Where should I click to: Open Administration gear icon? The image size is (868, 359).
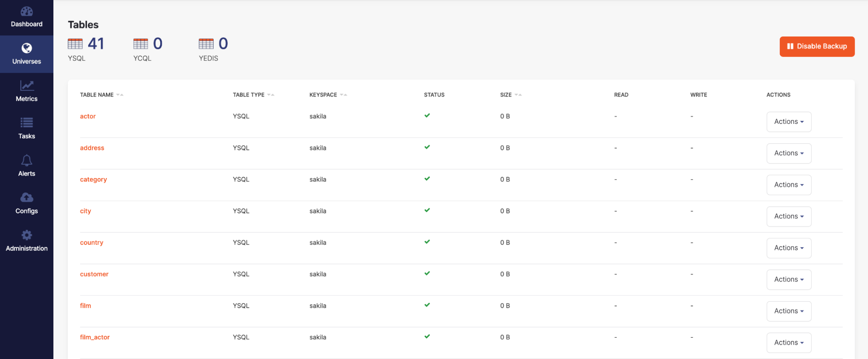(26, 235)
